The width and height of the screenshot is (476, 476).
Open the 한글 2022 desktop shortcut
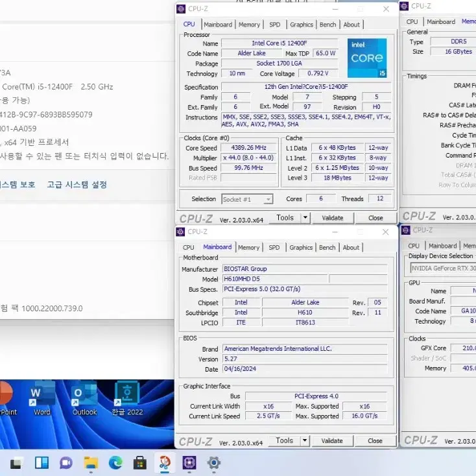(x=127, y=399)
